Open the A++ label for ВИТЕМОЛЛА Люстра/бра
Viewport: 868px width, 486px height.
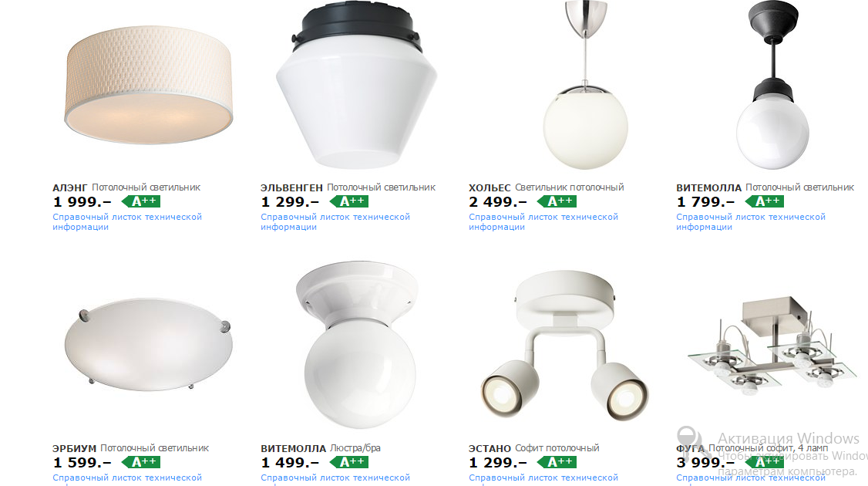point(348,462)
